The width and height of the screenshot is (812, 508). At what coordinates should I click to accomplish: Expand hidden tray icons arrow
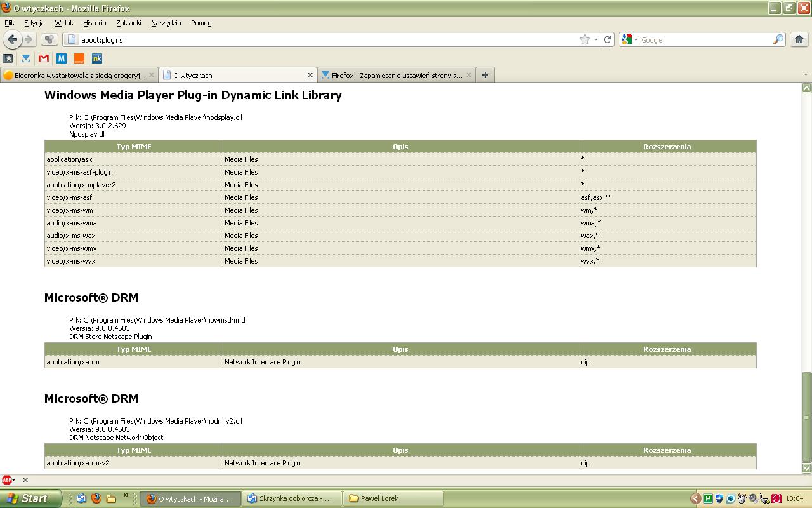point(696,498)
